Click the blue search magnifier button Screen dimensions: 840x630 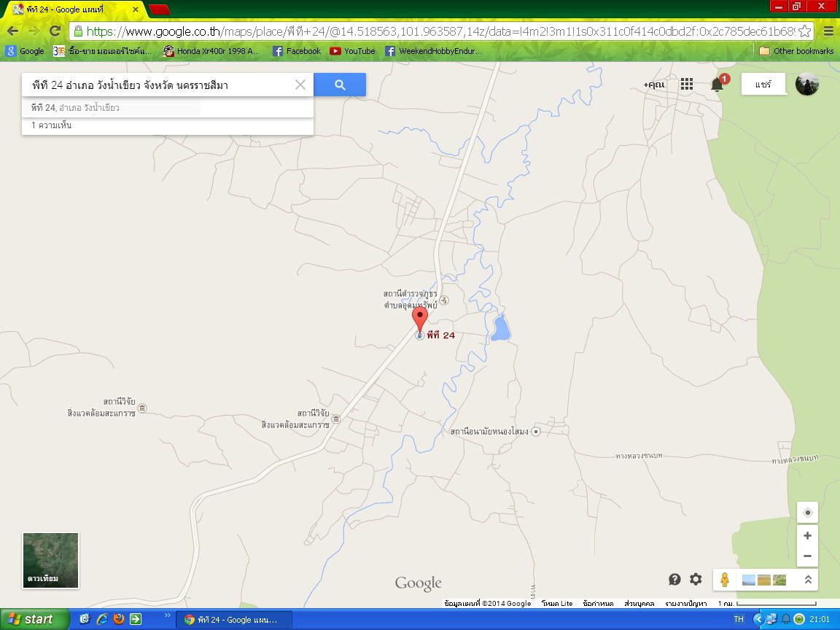pos(340,85)
